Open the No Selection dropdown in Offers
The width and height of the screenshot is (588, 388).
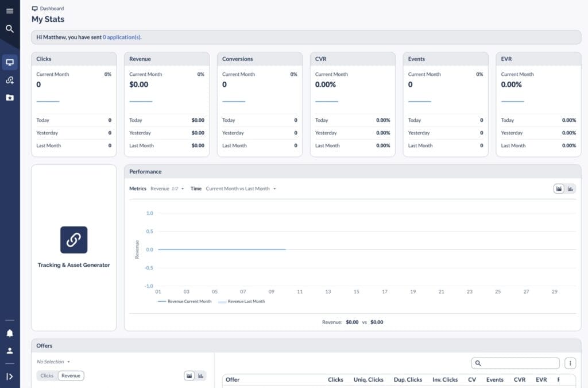click(53, 362)
